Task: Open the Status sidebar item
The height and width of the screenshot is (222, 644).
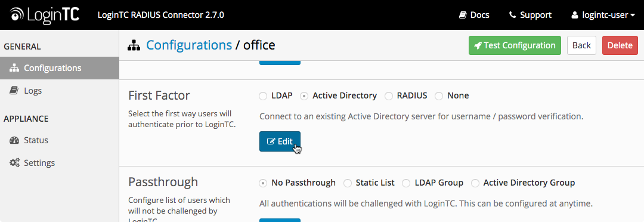Action: click(60, 140)
